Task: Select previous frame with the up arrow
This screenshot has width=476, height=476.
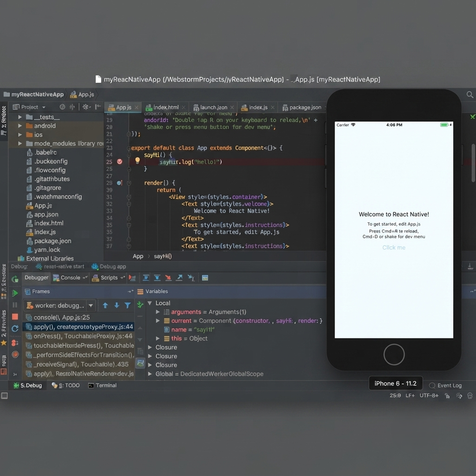Action: (105, 305)
